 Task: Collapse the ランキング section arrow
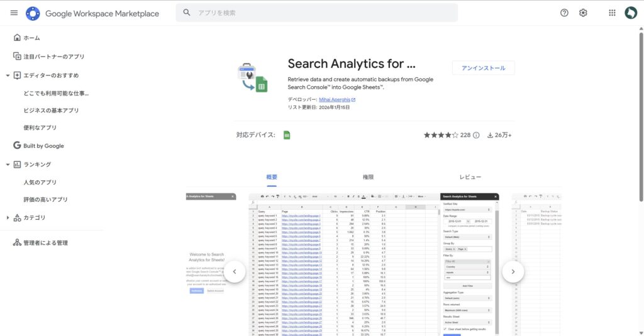8,165
